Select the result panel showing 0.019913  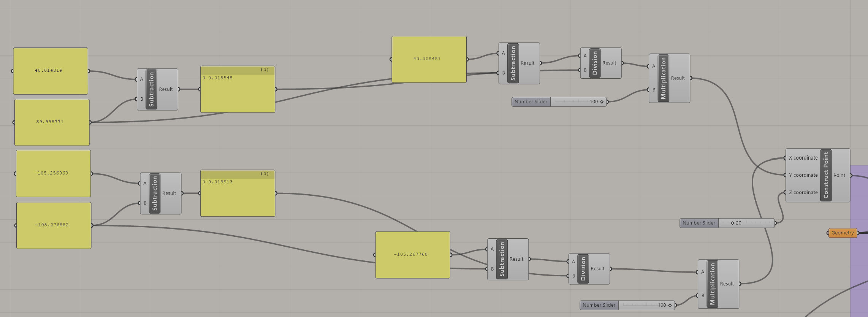click(238, 193)
